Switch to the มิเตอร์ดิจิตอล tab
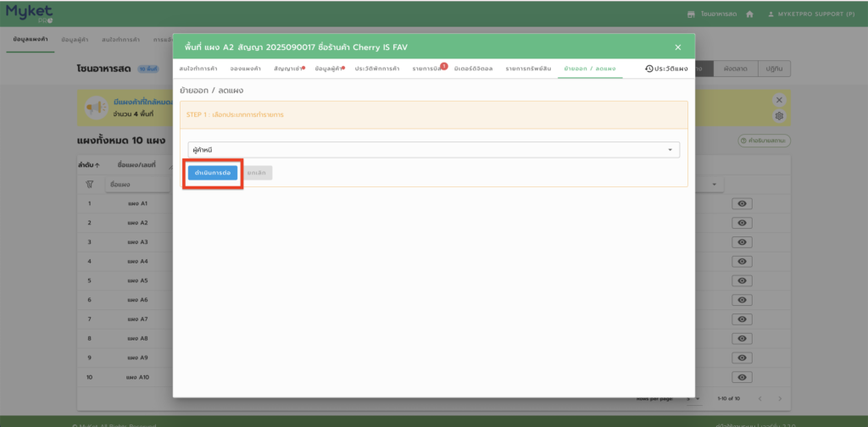This screenshot has height=427, width=868. pyautogui.click(x=474, y=68)
